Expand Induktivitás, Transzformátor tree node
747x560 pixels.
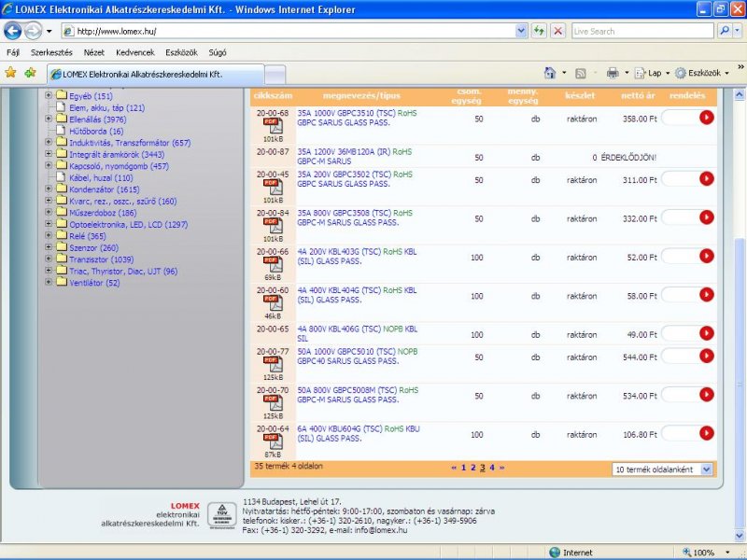coord(49,142)
